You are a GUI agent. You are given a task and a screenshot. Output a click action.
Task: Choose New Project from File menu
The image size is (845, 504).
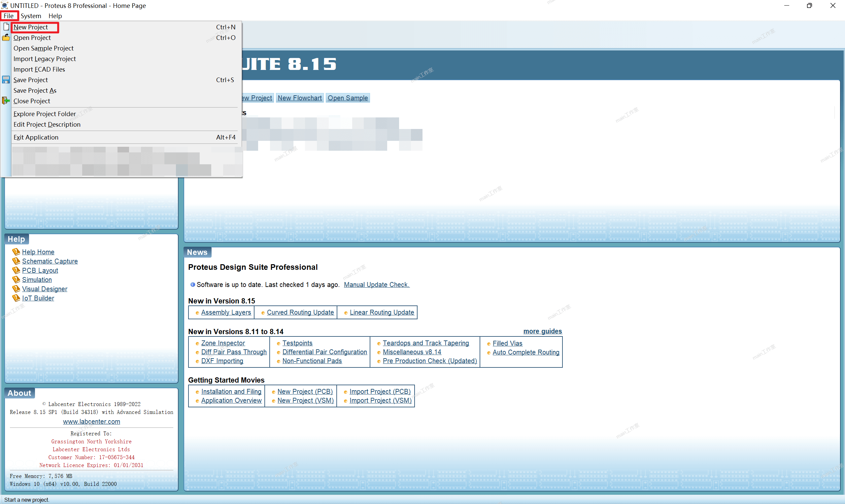point(31,27)
